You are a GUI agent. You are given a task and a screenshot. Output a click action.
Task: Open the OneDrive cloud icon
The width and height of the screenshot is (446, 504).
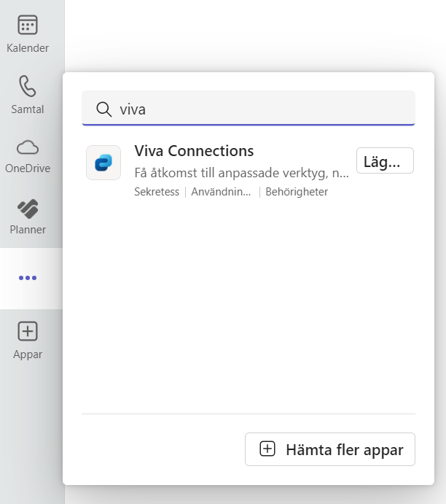tap(28, 147)
